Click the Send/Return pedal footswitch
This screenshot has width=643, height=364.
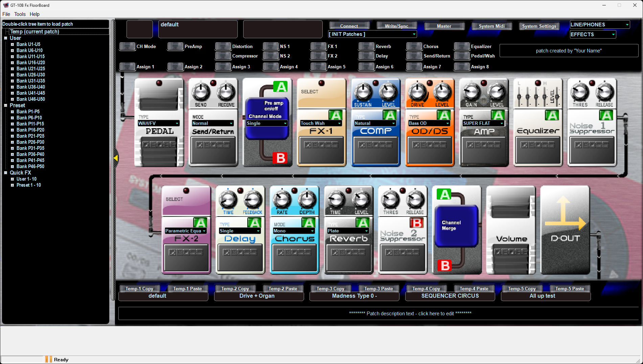pyautogui.click(x=213, y=151)
